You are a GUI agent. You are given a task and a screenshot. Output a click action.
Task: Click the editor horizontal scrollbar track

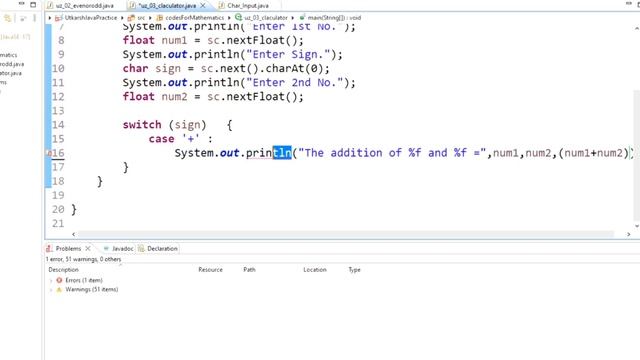tap(346, 234)
